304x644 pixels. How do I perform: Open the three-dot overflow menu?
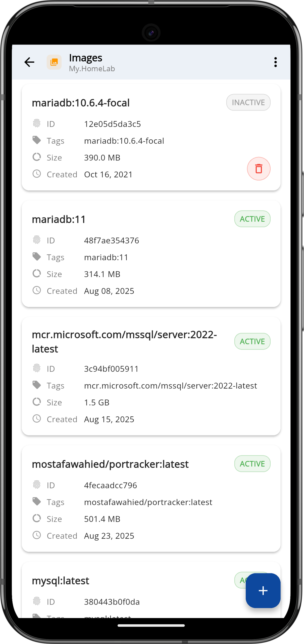(275, 62)
